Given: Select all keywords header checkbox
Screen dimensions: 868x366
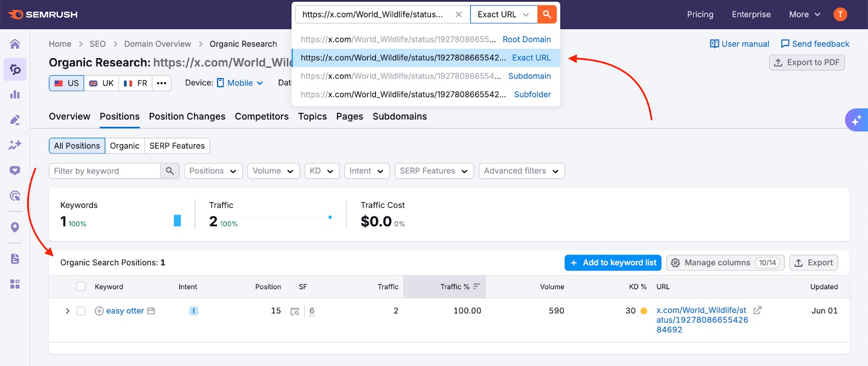Looking at the screenshot, I should 81,287.
